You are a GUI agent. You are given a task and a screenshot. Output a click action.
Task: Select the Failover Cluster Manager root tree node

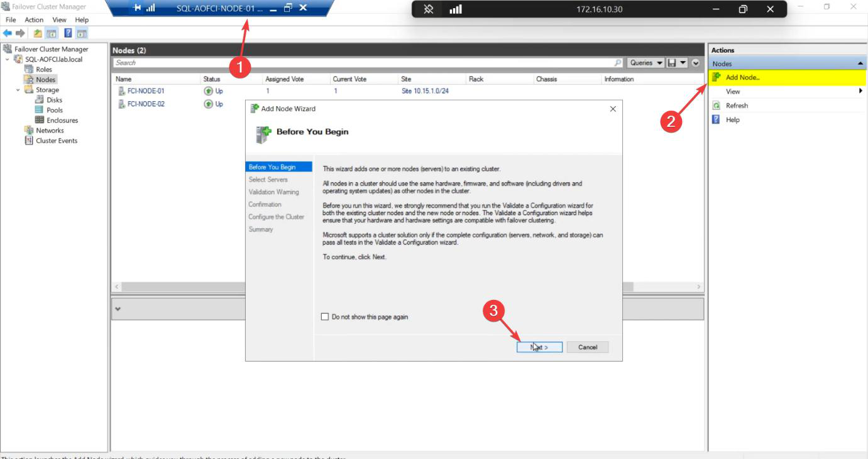51,49
